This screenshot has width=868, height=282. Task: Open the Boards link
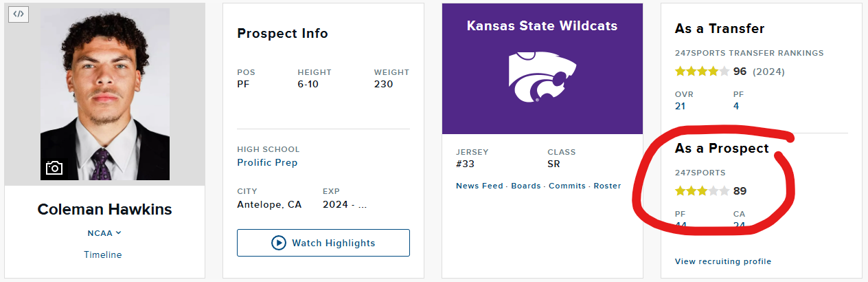[x=526, y=186]
